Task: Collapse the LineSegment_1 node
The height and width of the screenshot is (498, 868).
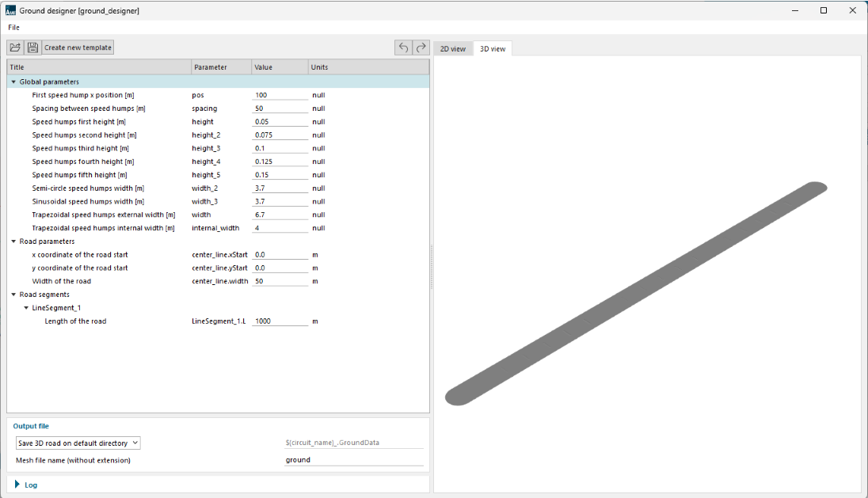Action: pos(26,308)
